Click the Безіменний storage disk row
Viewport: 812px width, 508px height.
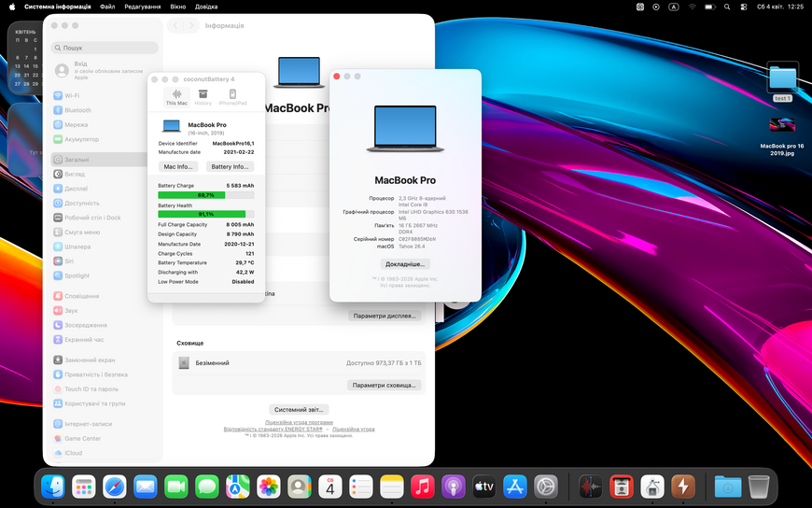[x=299, y=363]
